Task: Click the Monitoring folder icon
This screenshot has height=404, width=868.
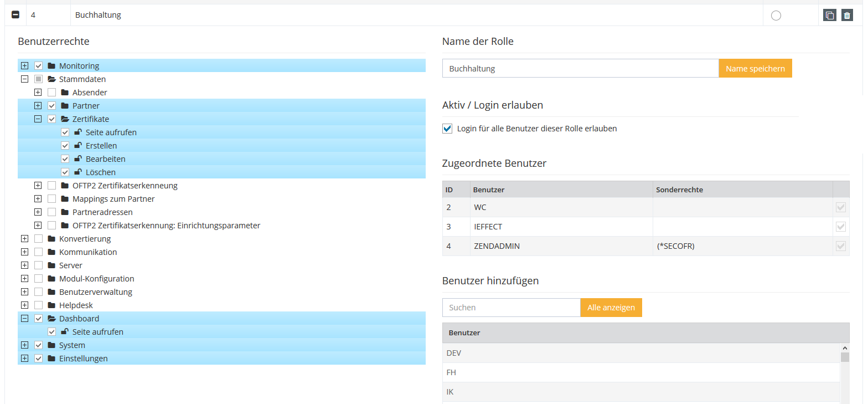Action: point(51,66)
